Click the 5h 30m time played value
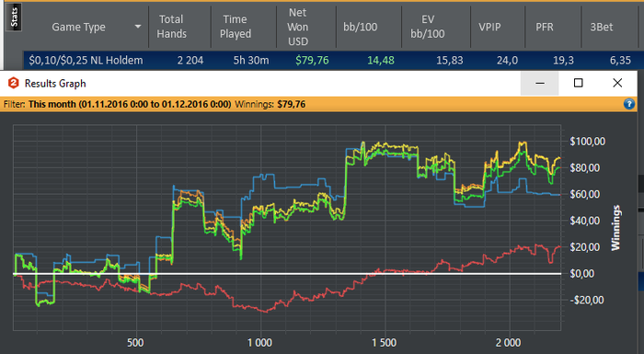The width and height of the screenshot is (644, 354). click(x=251, y=61)
